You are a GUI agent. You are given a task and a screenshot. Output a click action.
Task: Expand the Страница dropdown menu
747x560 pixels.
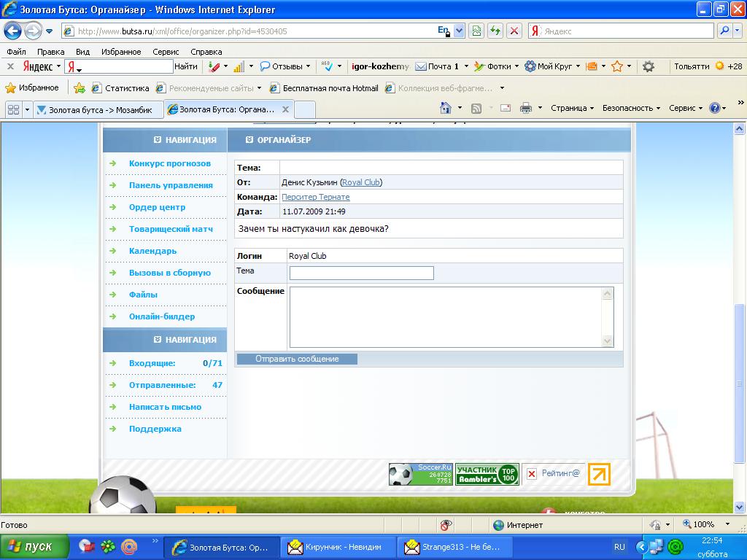573,108
